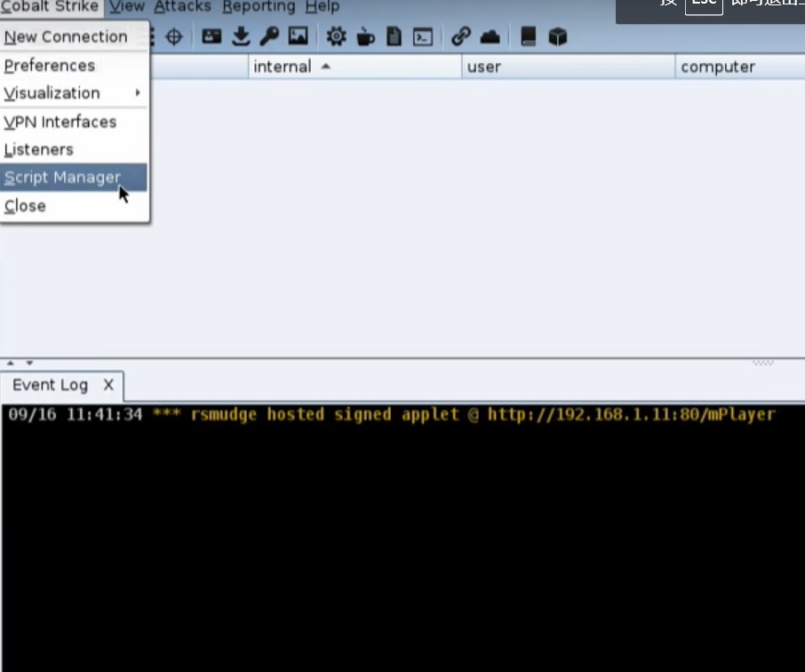805x672 pixels.
Task: Select Close in the dropdown menu
Action: [x=74, y=206]
